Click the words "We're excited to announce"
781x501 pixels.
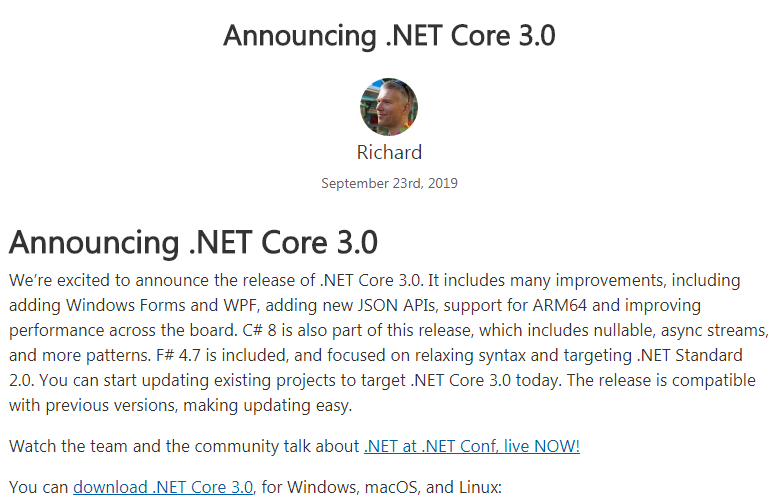click(107, 279)
